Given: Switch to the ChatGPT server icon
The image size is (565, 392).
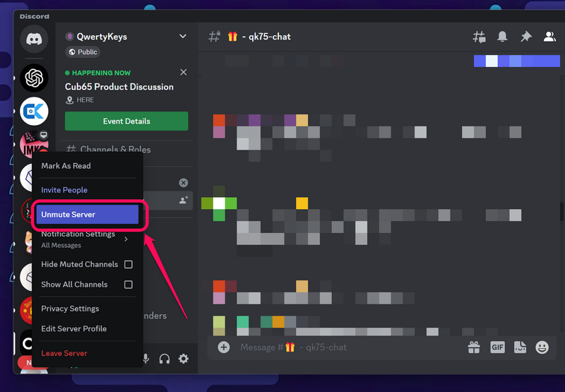Looking at the screenshot, I should point(34,78).
